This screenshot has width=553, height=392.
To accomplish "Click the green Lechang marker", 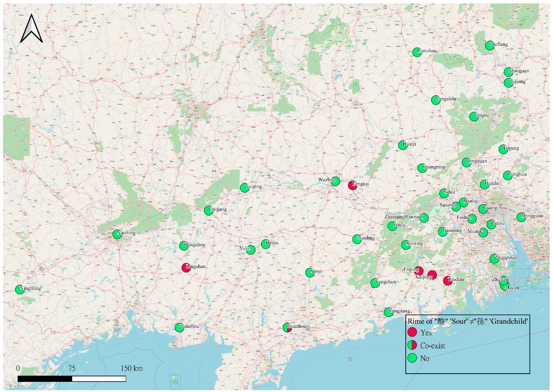I will point(490,46).
